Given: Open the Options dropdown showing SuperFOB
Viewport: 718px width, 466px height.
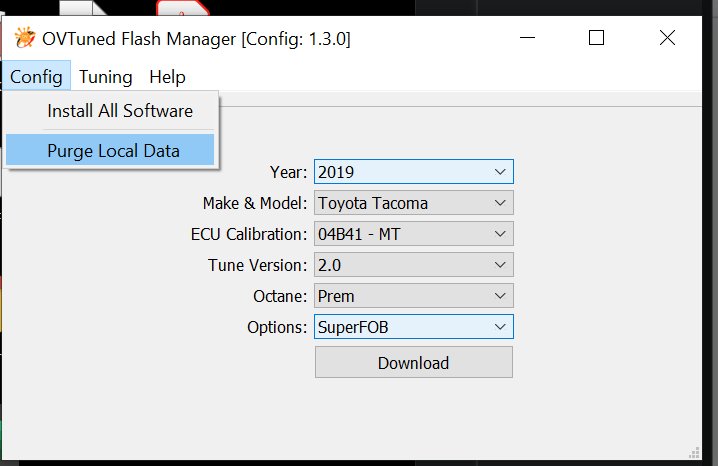Looking at the screenshot, I should click(x=413, y=327).
